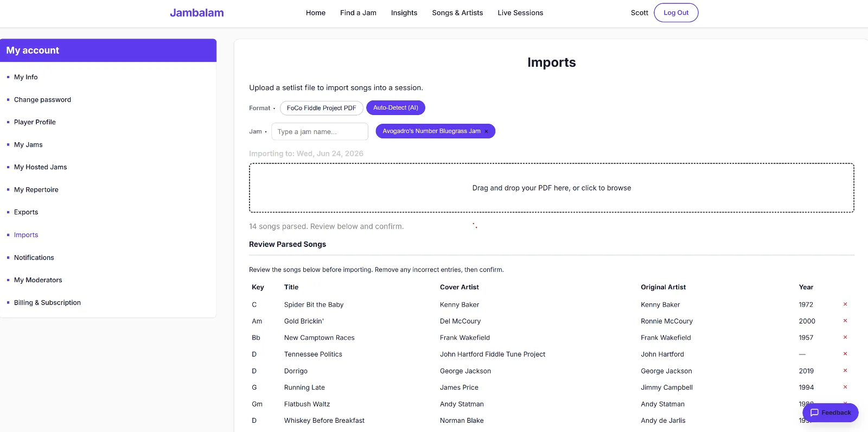Click the Tennessee Politics title cell
Image resolution: width=868 pixels, height=432 pixels.
click(313, 354)
